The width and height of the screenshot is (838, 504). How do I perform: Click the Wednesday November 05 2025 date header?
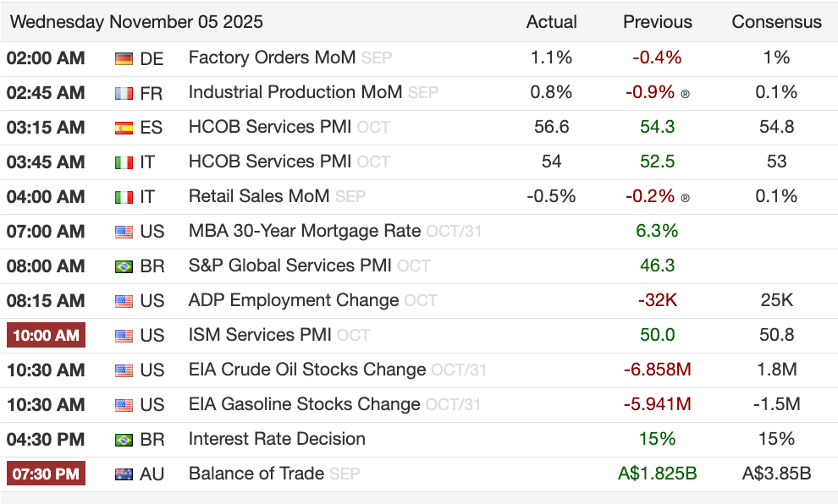point(136,22)
